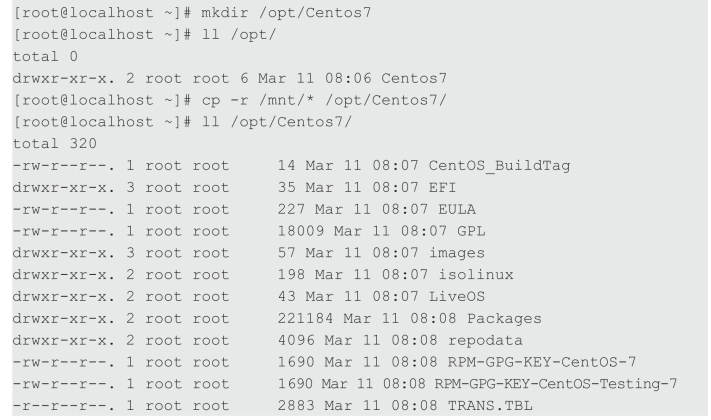Select the 18009 file size of GPL
The image size is (711, 420).
point(301,231)
